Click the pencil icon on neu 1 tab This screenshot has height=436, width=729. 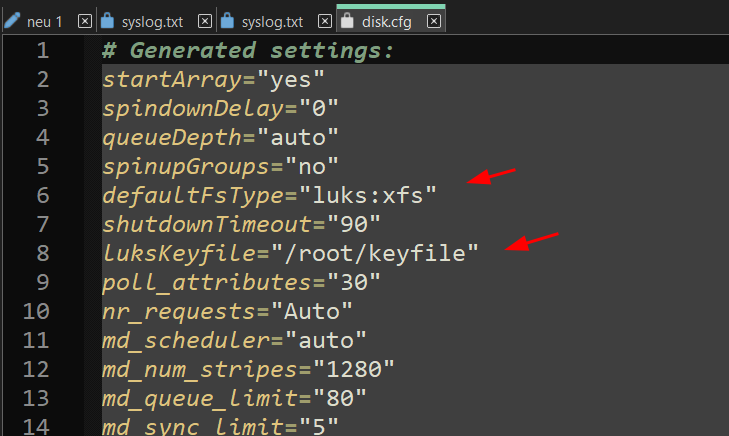(12, 21)
